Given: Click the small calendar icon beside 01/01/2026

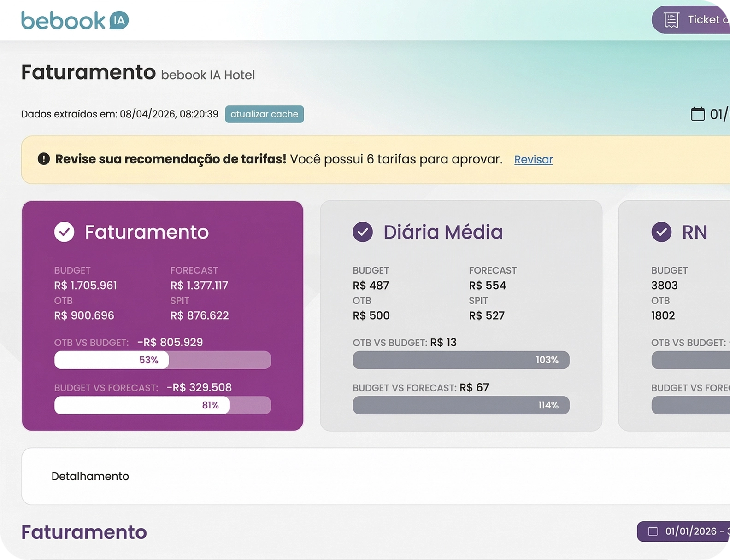Looking at the screenshot, I should [x=653, y=531].
